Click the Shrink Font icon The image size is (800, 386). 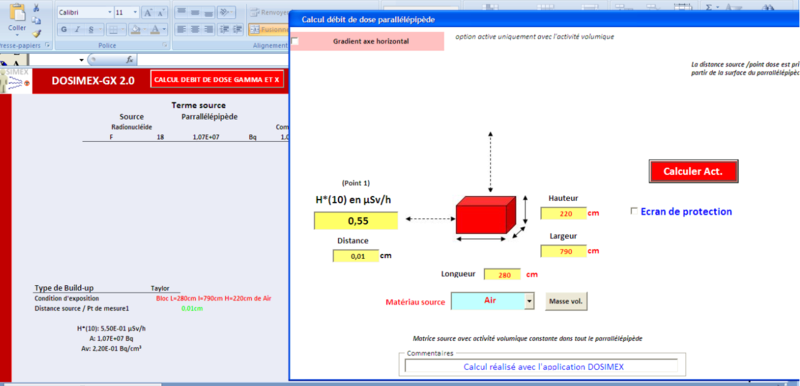[161, 12]
